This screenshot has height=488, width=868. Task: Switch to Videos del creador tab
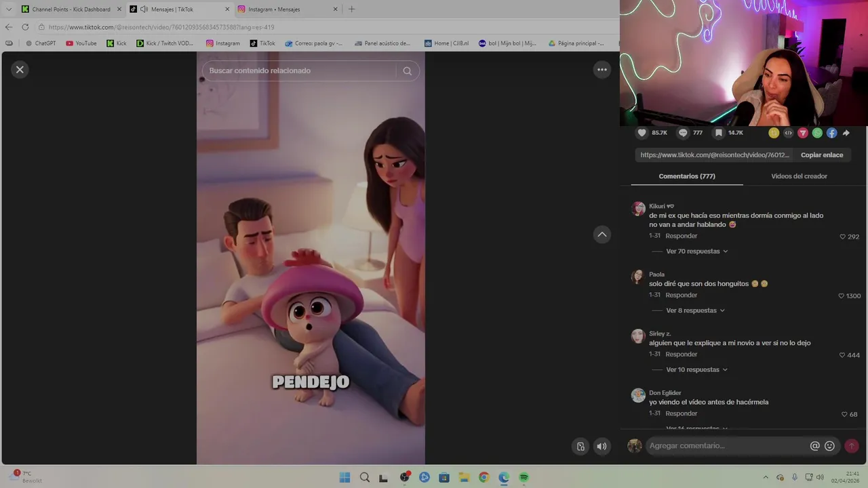(799, 176)
